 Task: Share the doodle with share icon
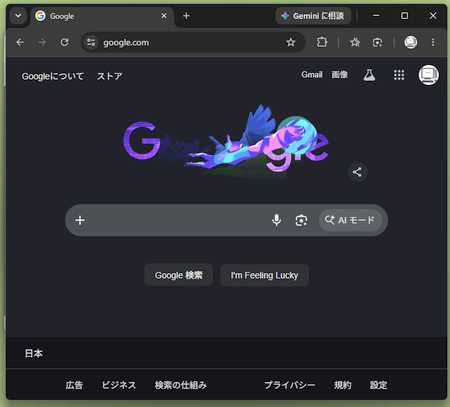tap(357, 172)
